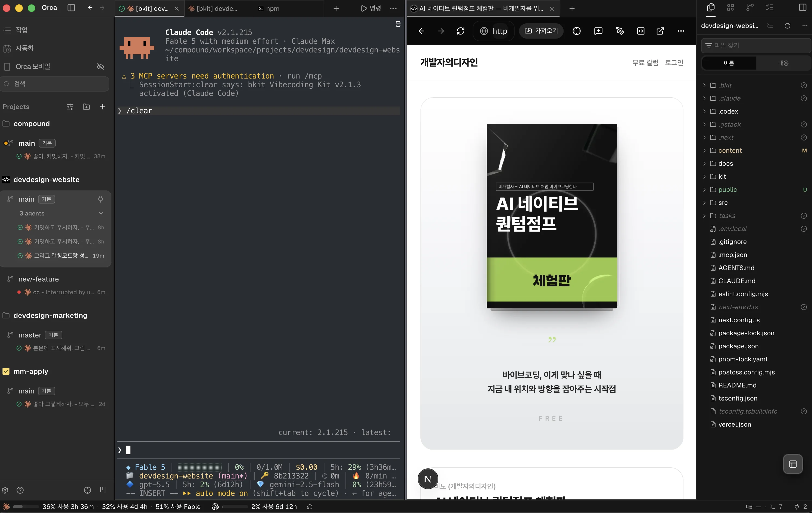Click the plug icon on devdesign-website main

pyautogui.click(x=101, y=199)
